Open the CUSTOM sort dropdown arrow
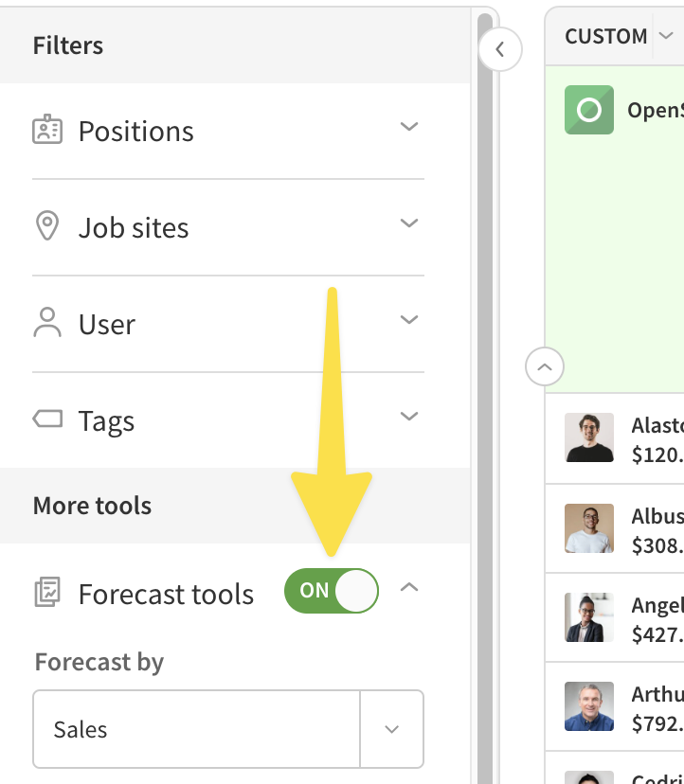 pos(665,35)
